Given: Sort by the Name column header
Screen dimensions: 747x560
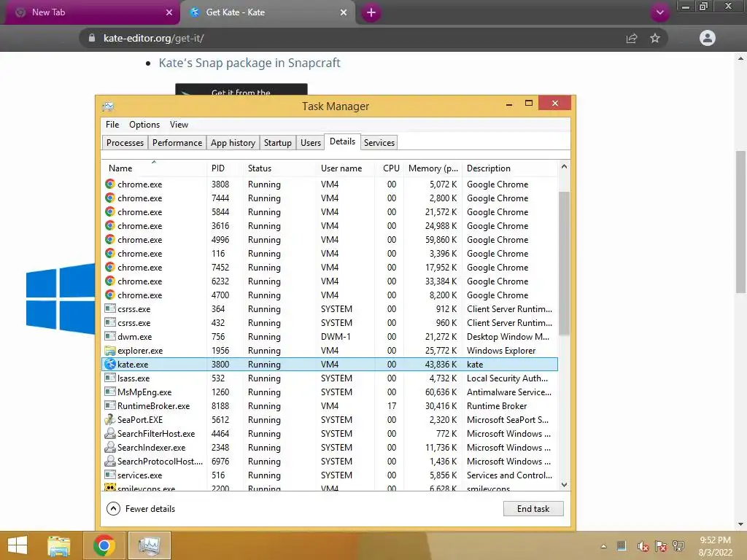Looking at the screenshot, I should click(x=155, y=168).
